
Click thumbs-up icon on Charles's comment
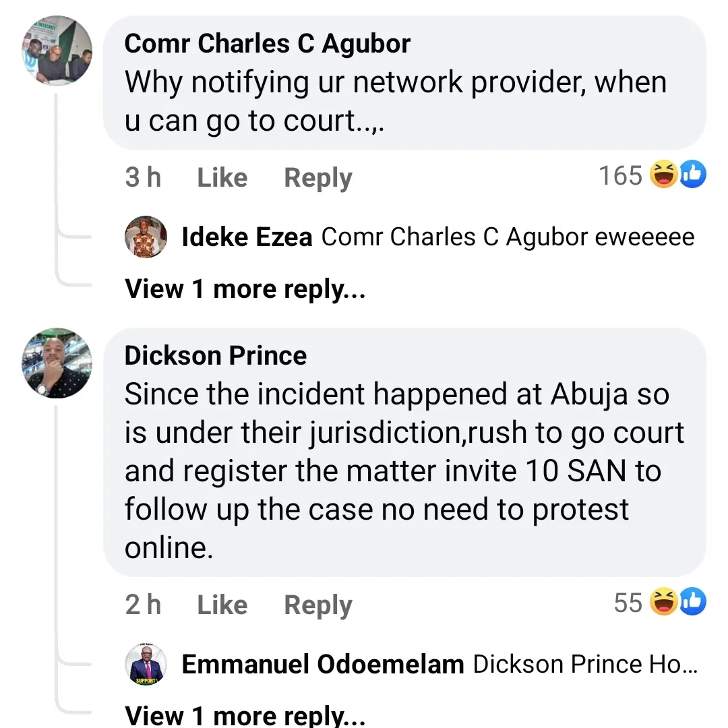point(693,176)
